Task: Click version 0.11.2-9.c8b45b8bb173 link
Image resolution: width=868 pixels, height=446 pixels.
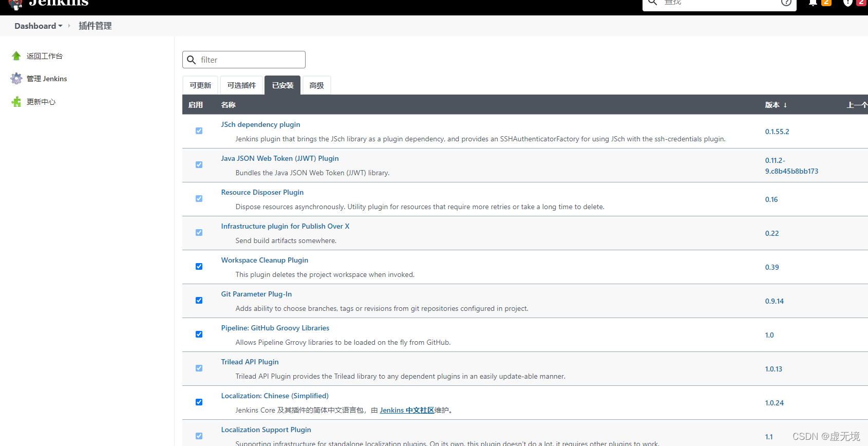Action: [x=791, y=166]
